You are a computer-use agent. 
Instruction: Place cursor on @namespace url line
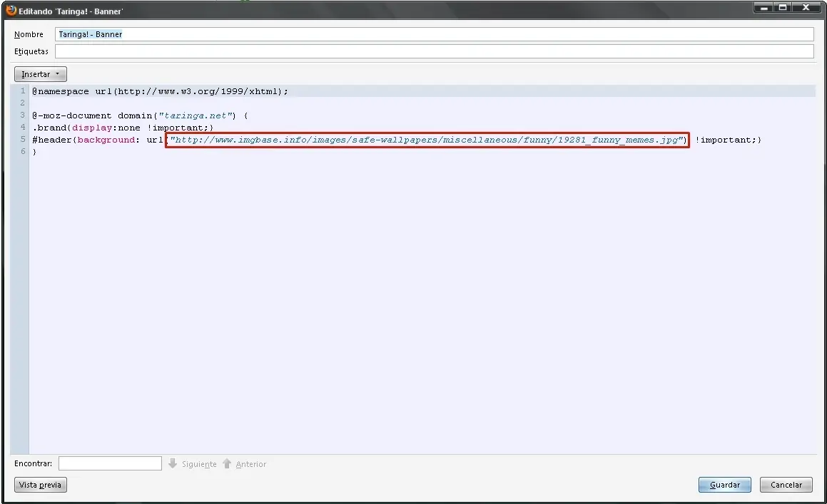pyautogui.click(x=161, y=91)
